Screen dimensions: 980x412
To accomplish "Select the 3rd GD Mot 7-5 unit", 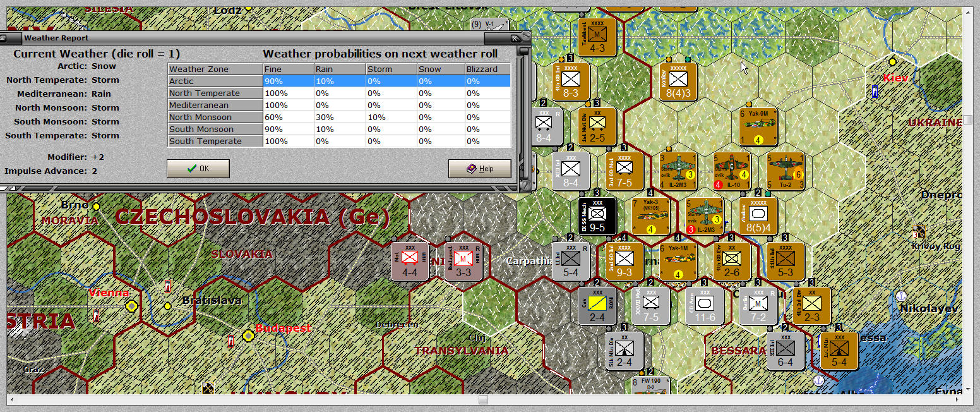I will 624,171.
